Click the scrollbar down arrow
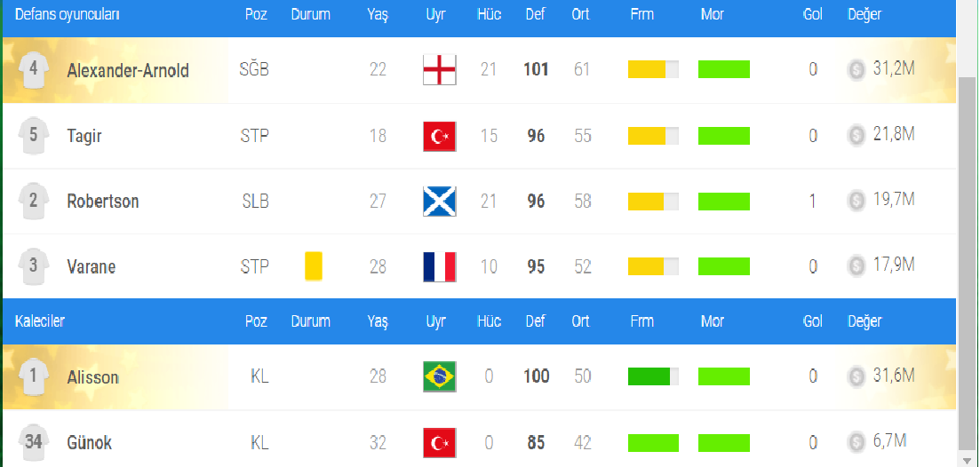 (x=968, y=460)
